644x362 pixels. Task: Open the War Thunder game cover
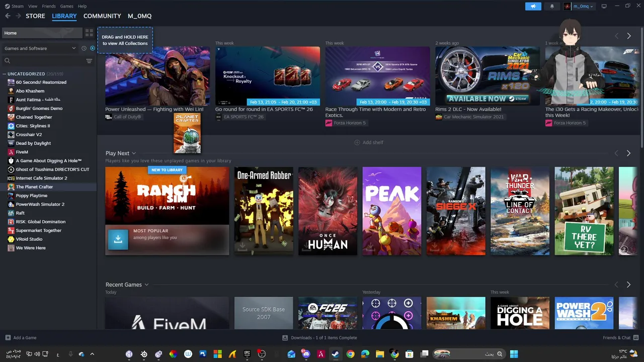tap(520, 211)
